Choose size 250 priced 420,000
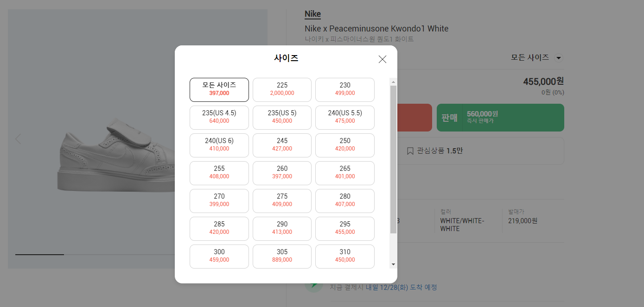The width and height of the screenshot is (644, 307). pos(345,145)
